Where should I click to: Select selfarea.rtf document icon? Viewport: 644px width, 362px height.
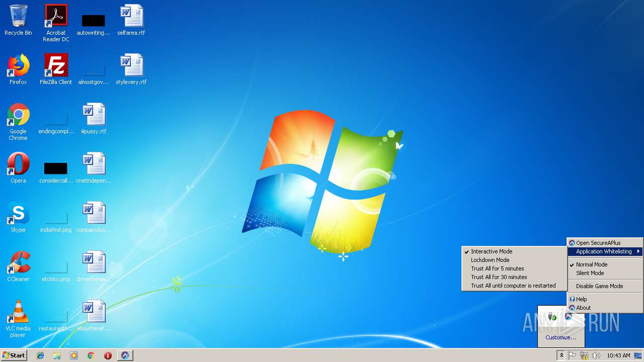(x=131, y=20)
